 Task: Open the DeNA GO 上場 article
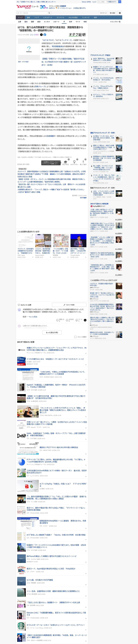pyautogui.click(x=56, y=434)
